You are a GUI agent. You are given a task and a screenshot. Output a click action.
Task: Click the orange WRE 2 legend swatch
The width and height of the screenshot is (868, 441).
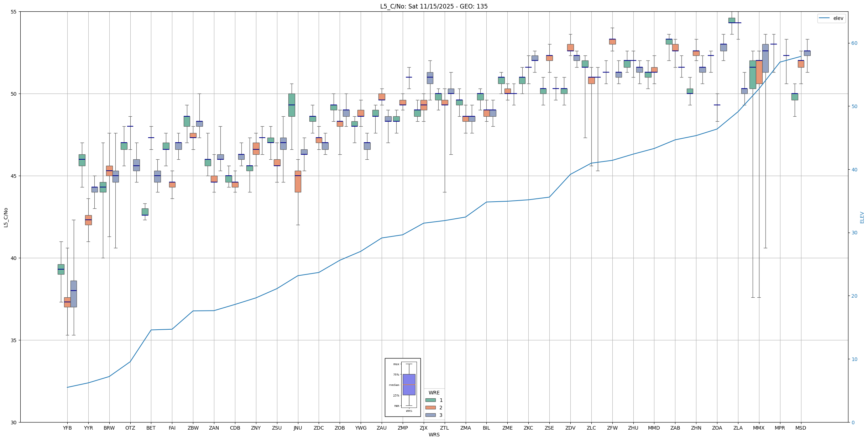click(x=430, y=408)
